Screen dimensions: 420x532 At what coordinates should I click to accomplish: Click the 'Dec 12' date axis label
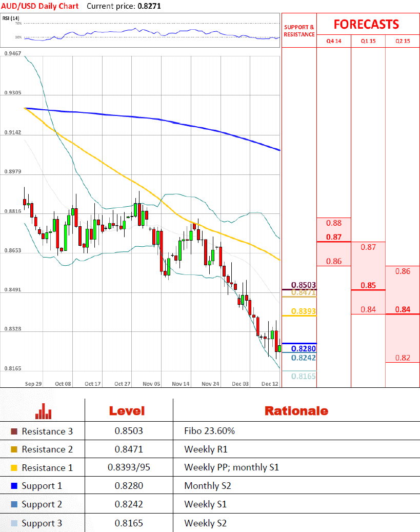[x=270, y=384]
